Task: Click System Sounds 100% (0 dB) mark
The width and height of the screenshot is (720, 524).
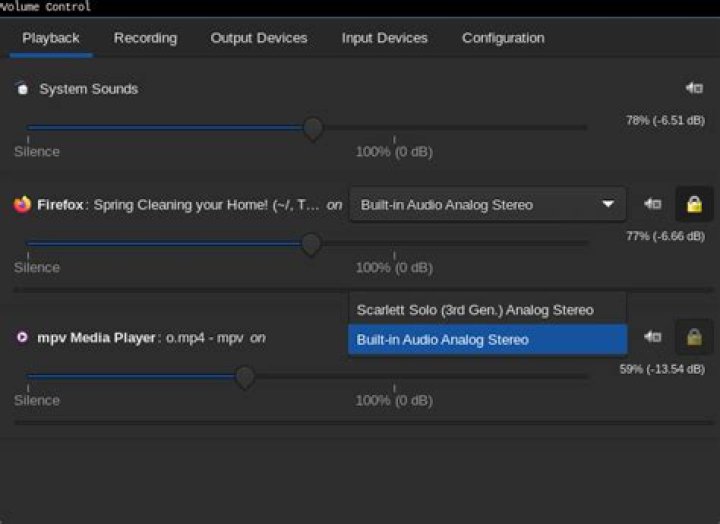Action: [394, 152]
